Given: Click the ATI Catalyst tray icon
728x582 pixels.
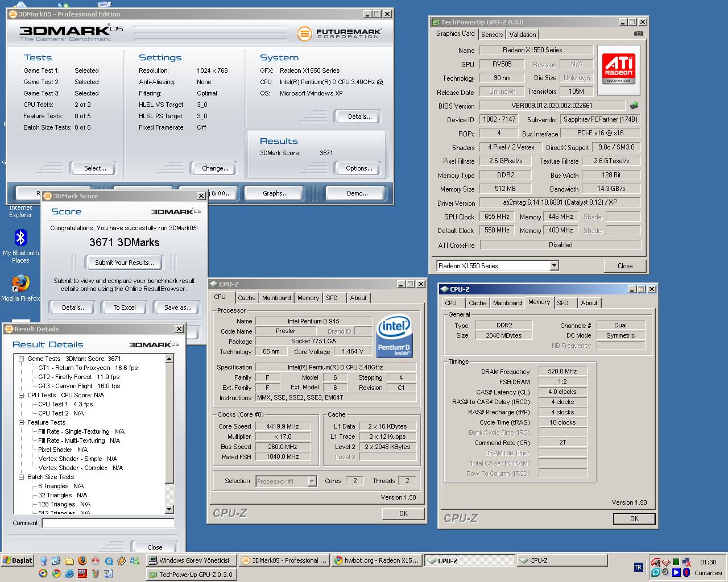Looking at the screenshot, I should 656,562.
